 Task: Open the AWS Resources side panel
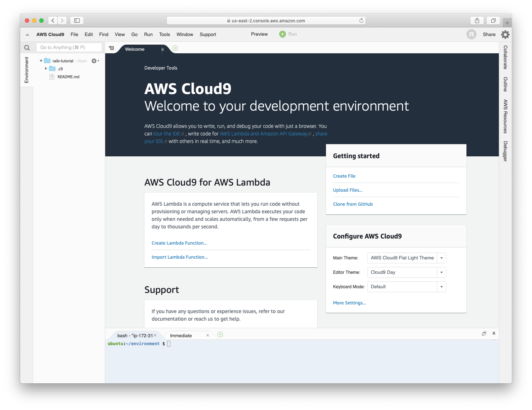(505, 116)
